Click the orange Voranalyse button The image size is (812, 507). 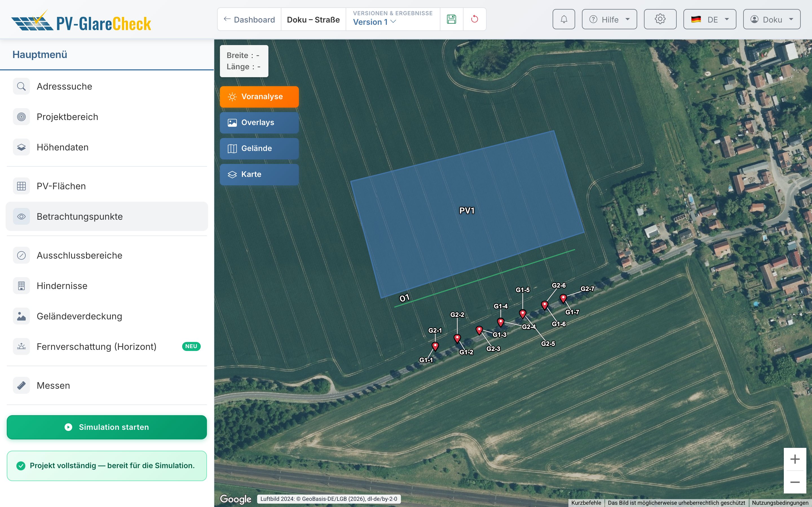click(x=259, y=97)
